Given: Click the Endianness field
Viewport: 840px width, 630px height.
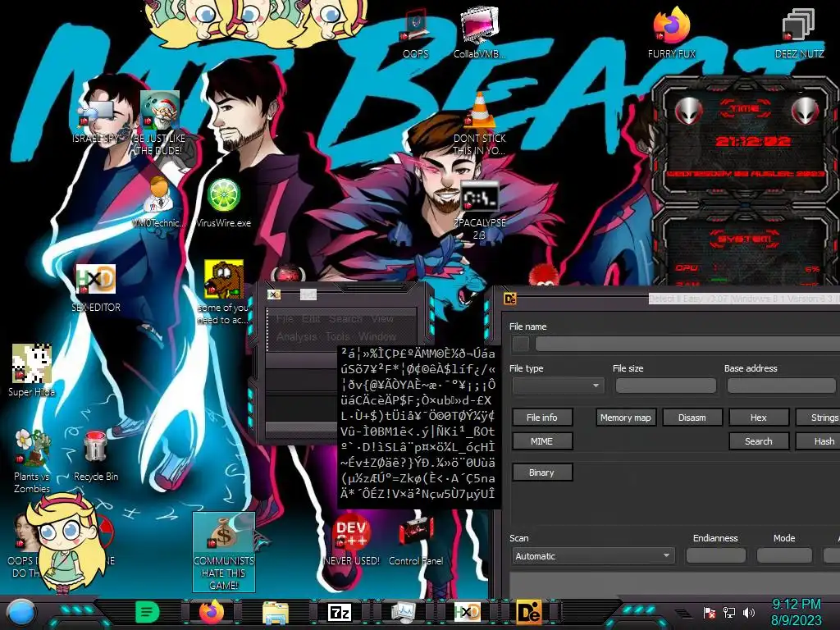Looking at the screenshot, I should (715, 556).
